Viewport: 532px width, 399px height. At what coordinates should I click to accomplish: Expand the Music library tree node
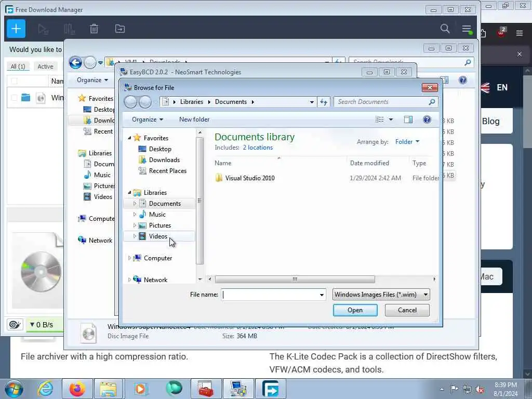tap(135, 215)
